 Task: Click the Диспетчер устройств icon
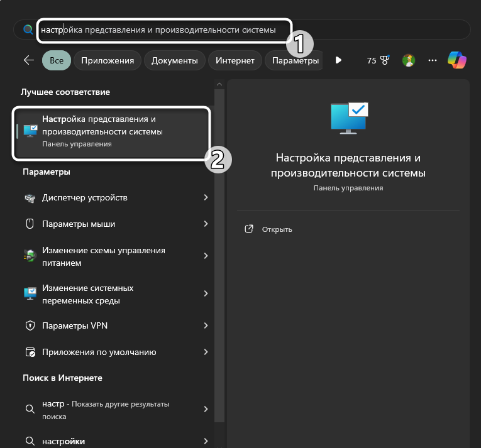pyautogui.click(x=30, y=198)
